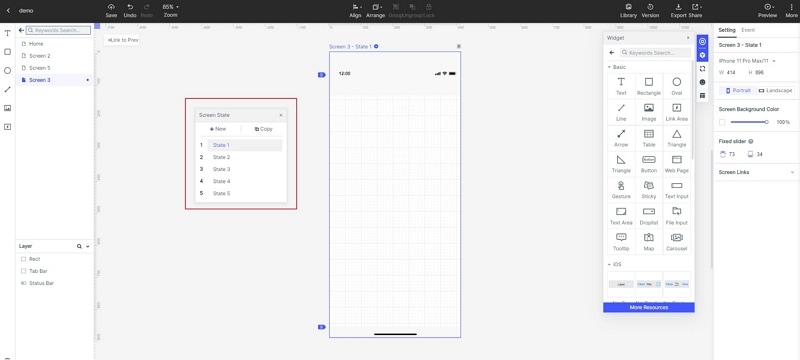Select the Home screen in the list
The image size is (800, 360).
(x=55, y=44)
